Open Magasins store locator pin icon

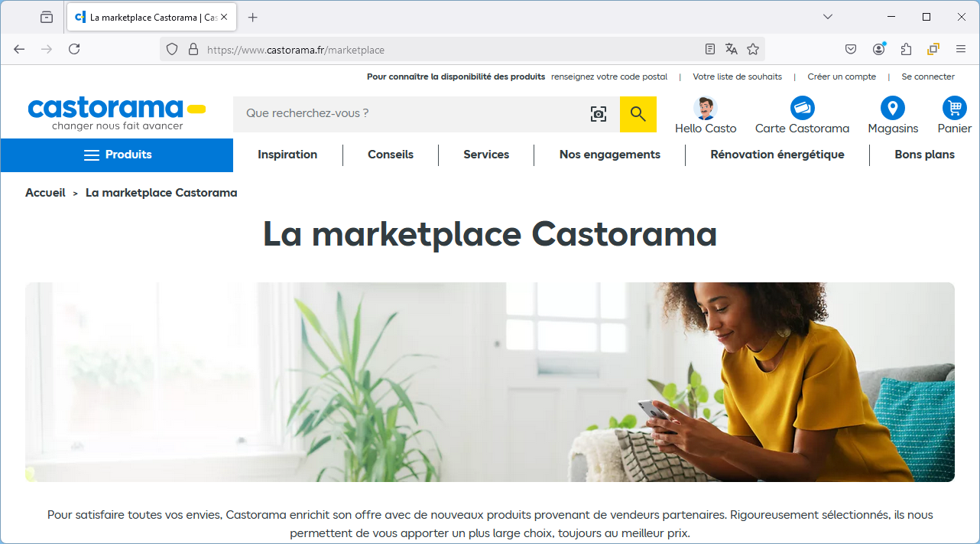[x=893, y=108]
